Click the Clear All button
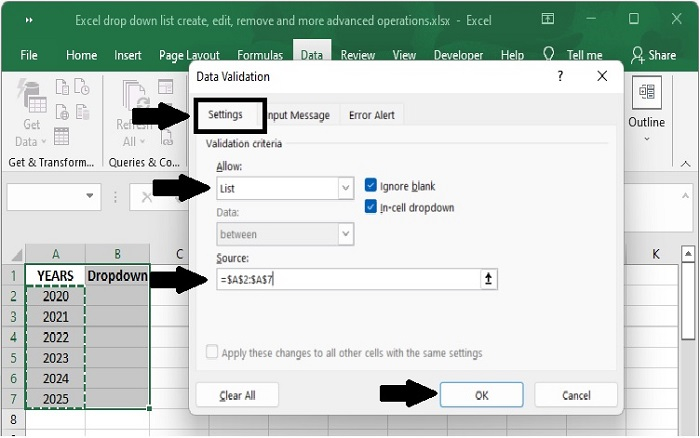 (x=237, y=395)
